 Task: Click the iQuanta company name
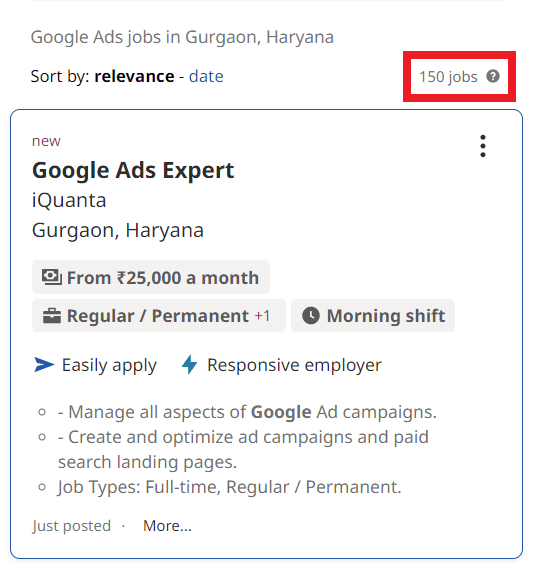[x=69, y=200]
